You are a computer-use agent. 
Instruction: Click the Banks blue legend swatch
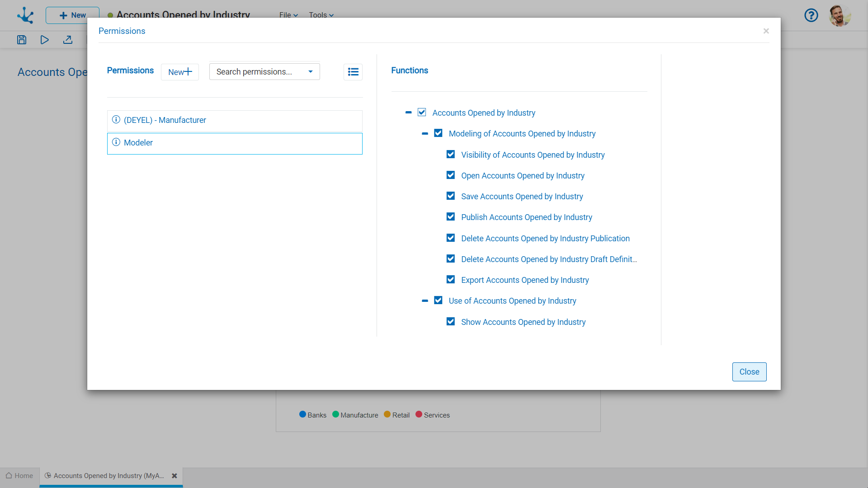(302, 414)
